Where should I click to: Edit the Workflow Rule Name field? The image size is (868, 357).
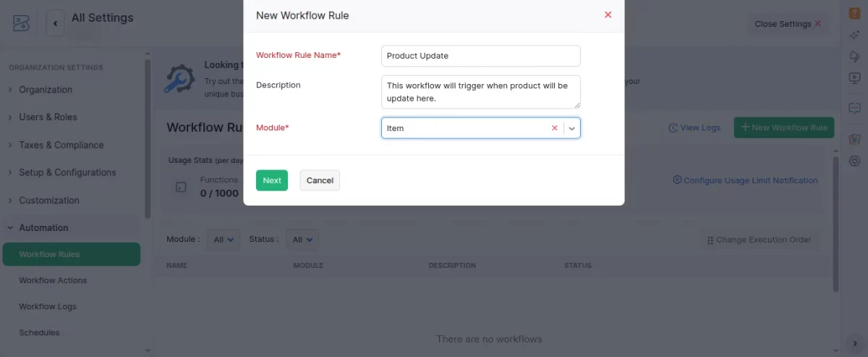tap(480, 56)
